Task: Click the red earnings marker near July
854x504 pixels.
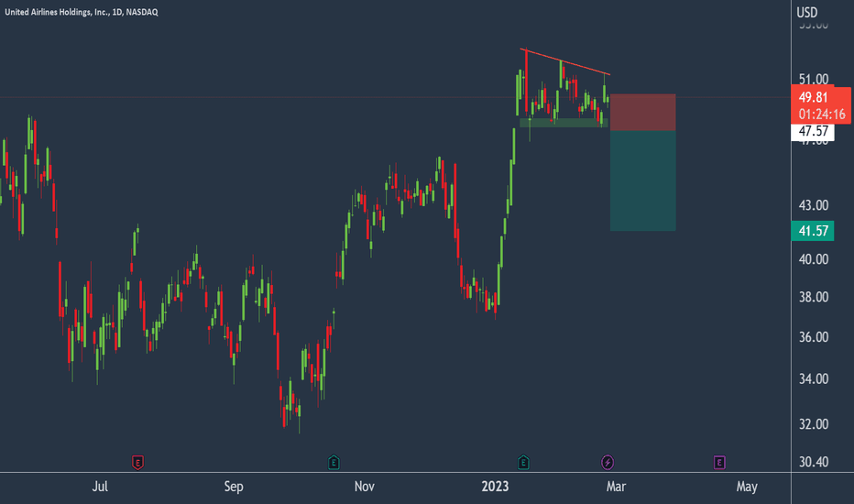Action: click(x=137, y=463)
